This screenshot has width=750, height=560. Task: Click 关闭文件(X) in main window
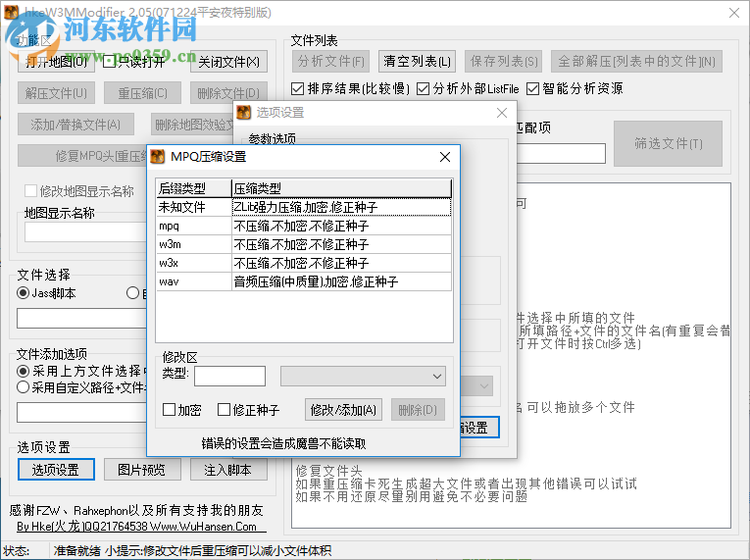tap(228, 62)
